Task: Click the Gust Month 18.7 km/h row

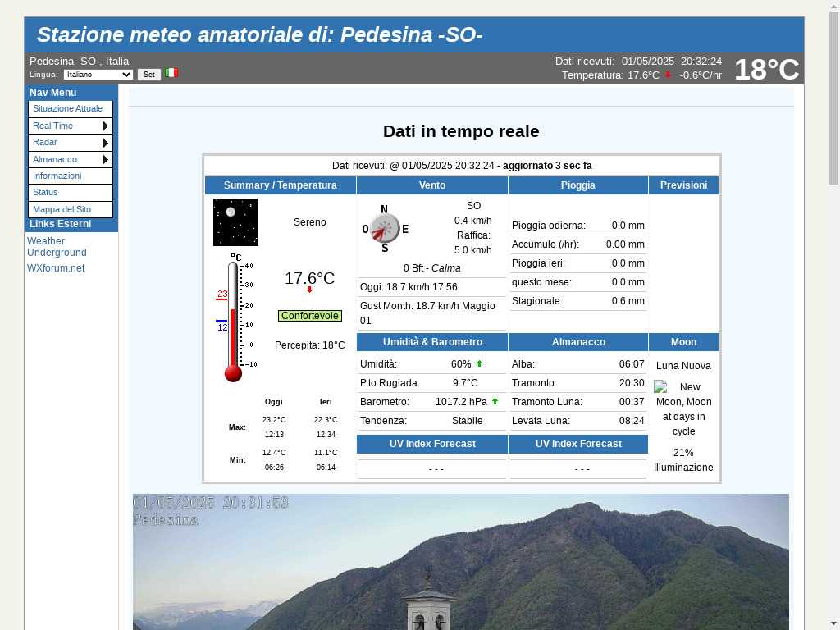Action: pos(431,313)
